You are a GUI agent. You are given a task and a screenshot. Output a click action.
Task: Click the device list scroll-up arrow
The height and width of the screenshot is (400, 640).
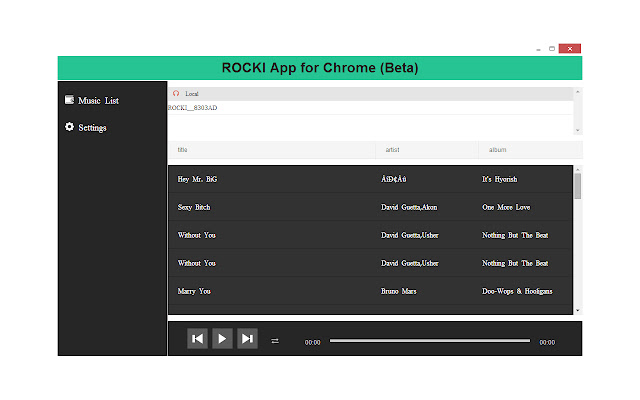(x=578, y=92)
